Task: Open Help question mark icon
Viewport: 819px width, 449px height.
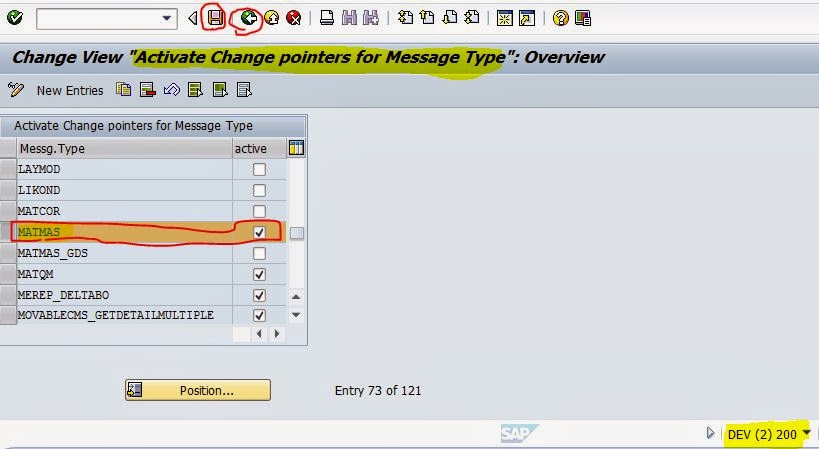Action: pyautogui.click(x=560, y=18)
